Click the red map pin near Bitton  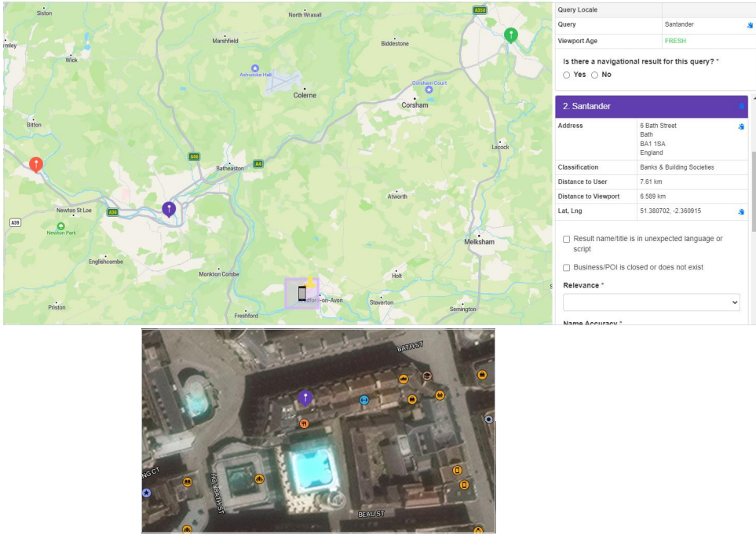click(x=35, y=164)
